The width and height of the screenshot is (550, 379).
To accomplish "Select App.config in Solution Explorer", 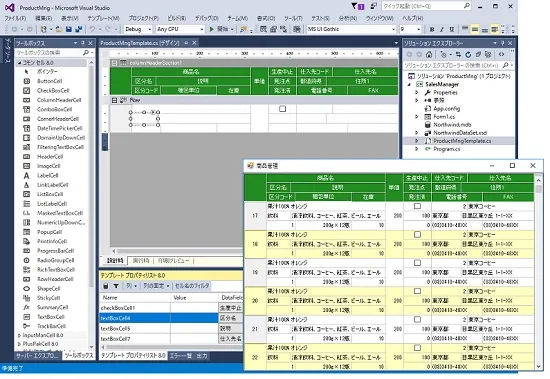I will coord(446,109).
